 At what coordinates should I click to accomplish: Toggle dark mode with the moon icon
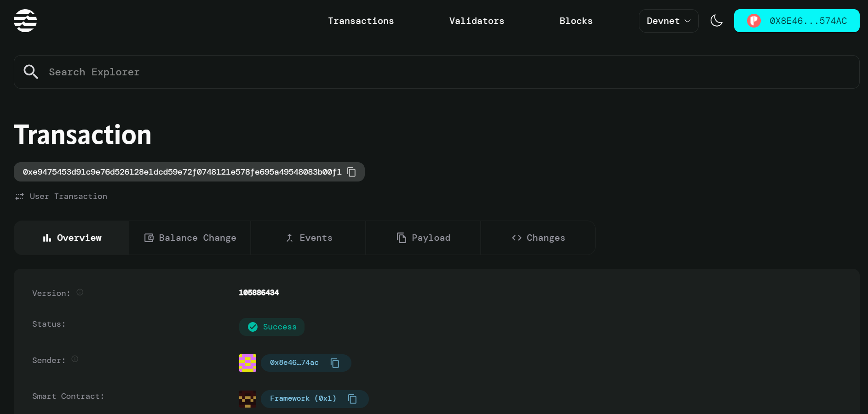tap(716, 21)
